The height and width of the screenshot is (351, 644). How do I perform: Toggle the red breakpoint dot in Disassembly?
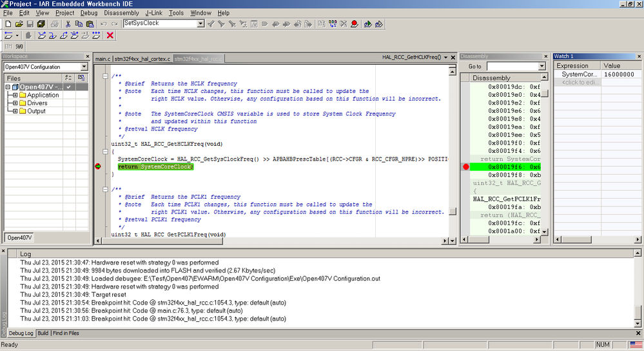pos(465,167)
